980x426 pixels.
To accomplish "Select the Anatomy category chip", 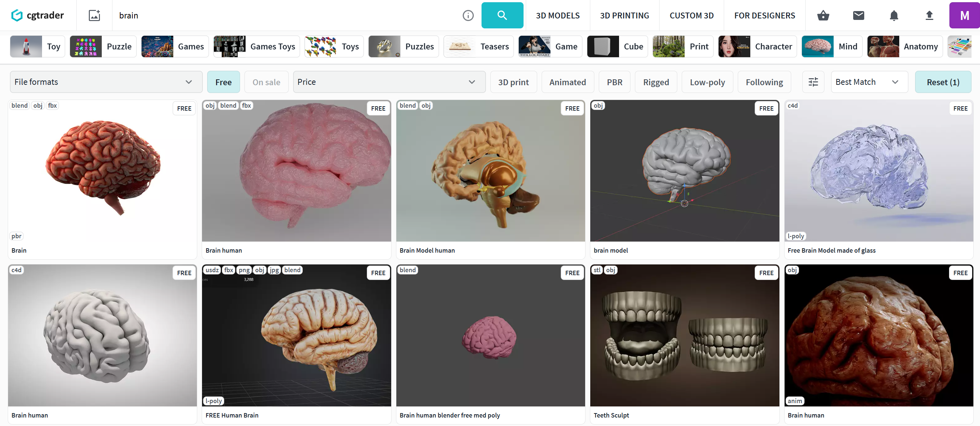I will coord(905,46).
